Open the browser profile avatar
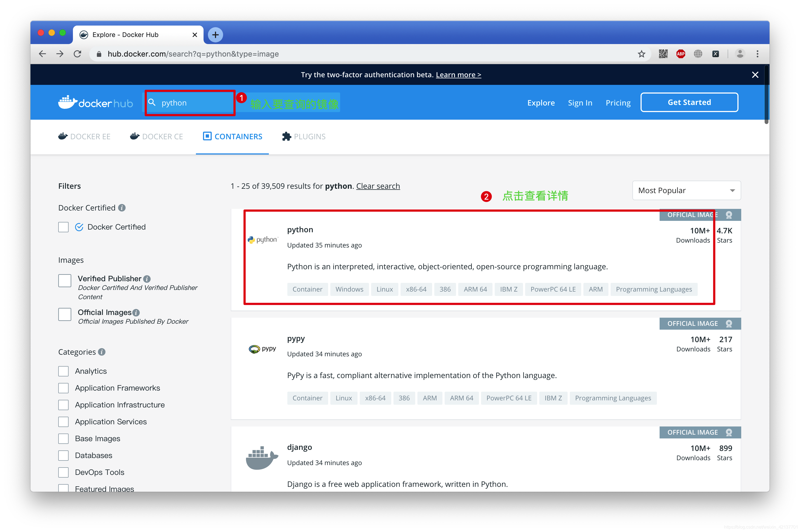Viewport: 800px width, 532px height. coord(740,54)
